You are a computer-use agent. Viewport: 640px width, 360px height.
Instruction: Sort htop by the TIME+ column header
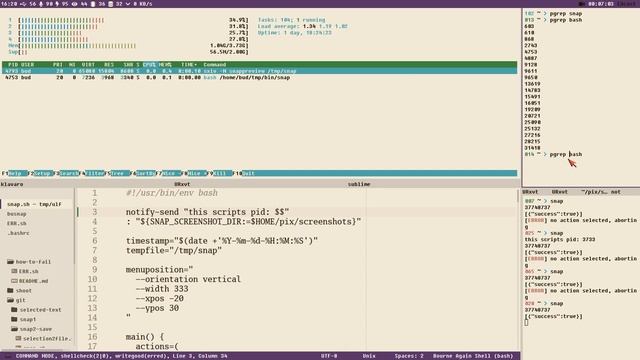click(189, 64)
